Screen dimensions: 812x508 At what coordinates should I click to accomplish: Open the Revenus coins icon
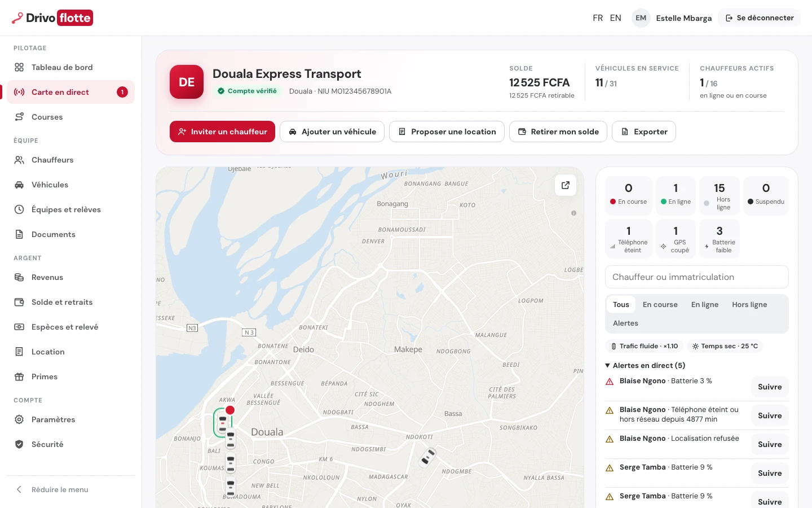click(19, 277)
